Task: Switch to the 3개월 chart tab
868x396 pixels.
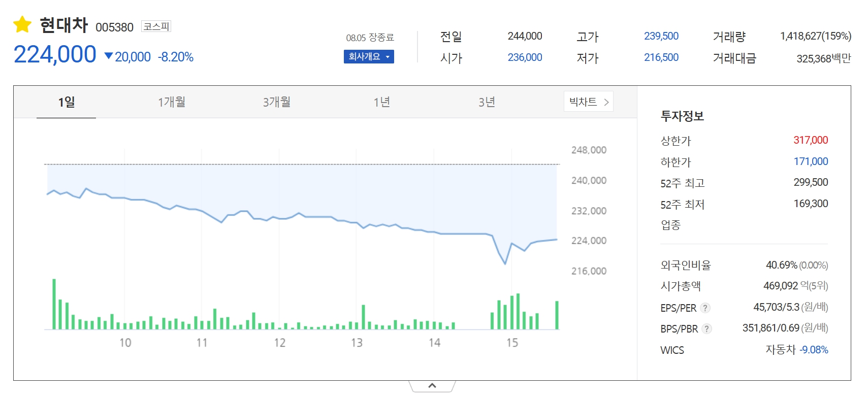Action: point(277,102)
